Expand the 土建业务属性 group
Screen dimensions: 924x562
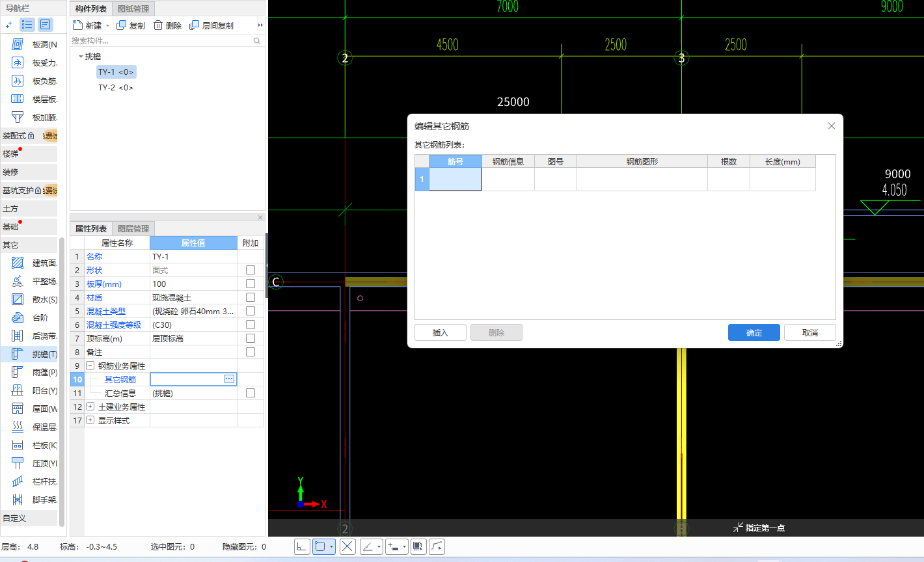click(x=90, y=407)
